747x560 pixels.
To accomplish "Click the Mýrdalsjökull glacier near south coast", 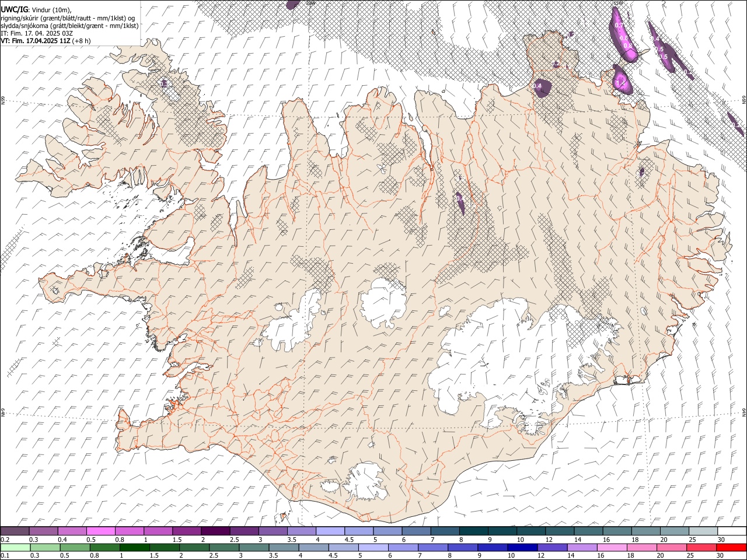I will pos(365,481).
